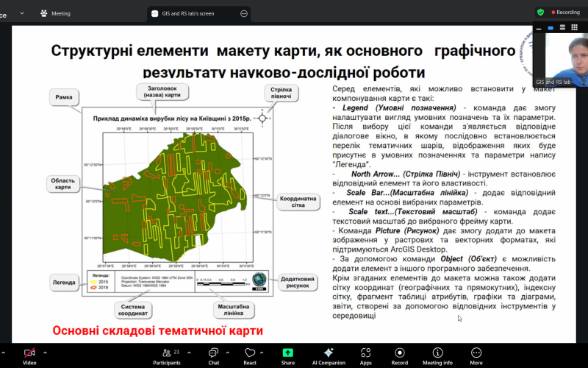Open the Chat panel
Image resolution: width=588 pixels, height=368 pixels.
(213, 353)
